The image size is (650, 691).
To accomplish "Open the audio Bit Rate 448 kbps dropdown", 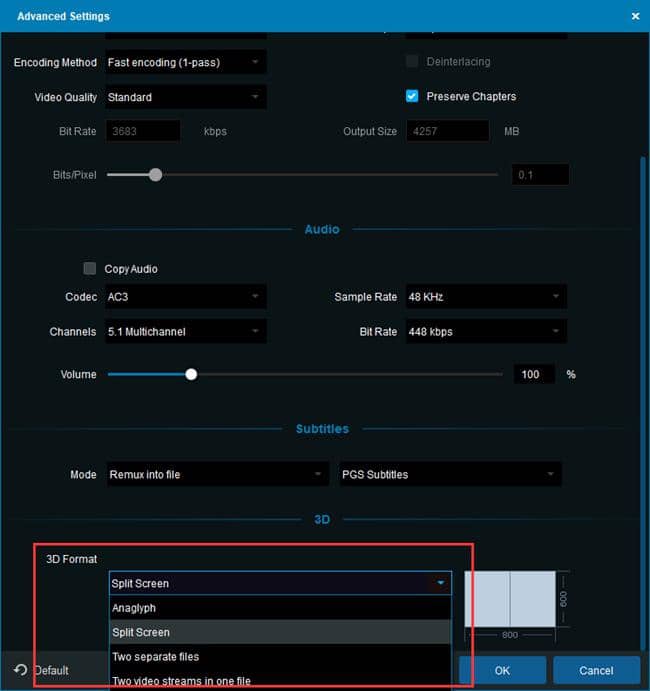I will click(486, 331).
